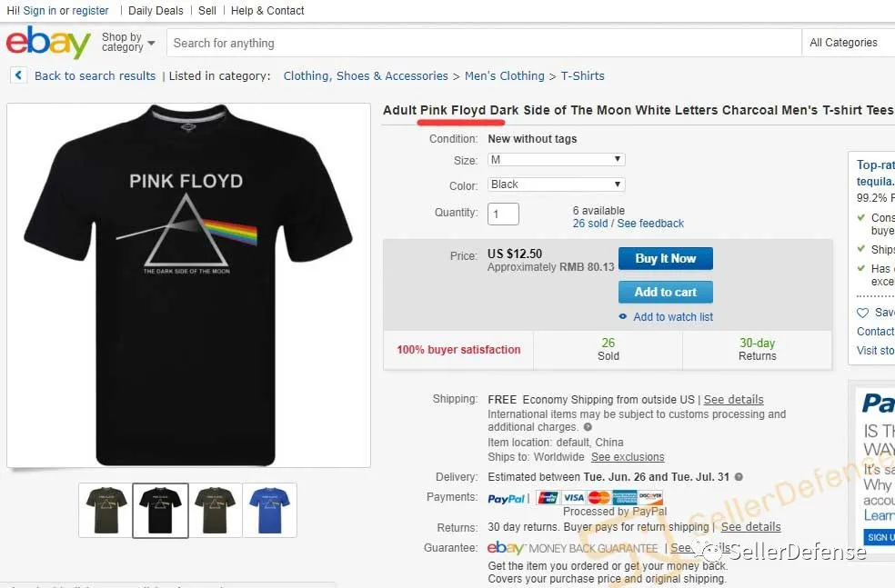895x588 pixels.
Task: Click the info icon beside delivery estimate
Action: point(739,477)
